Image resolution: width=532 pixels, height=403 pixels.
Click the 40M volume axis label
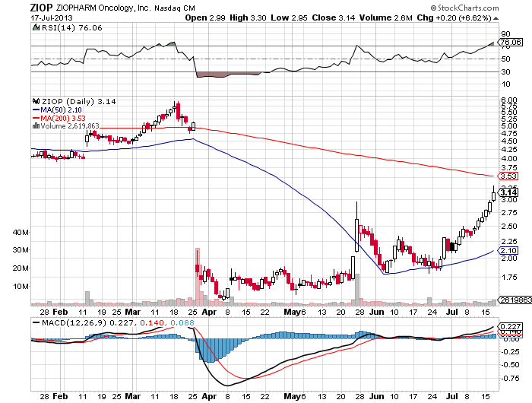pos(21,232)
